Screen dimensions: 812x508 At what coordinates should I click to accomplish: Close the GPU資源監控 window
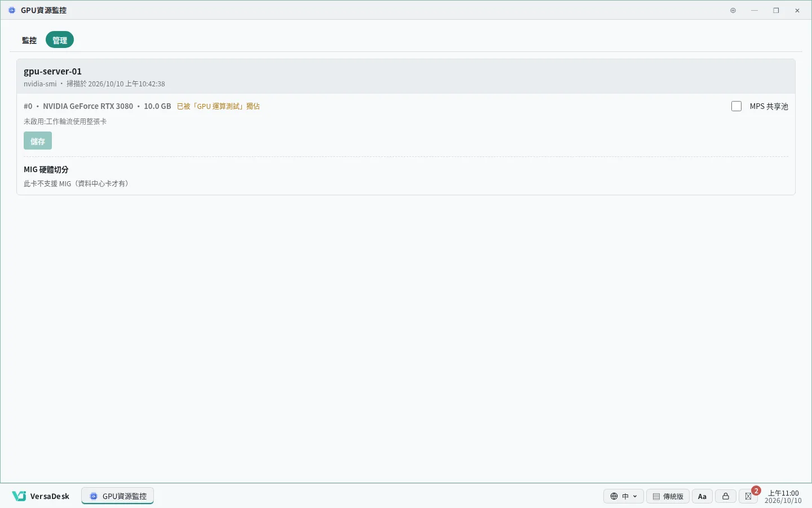pos(797,10)
